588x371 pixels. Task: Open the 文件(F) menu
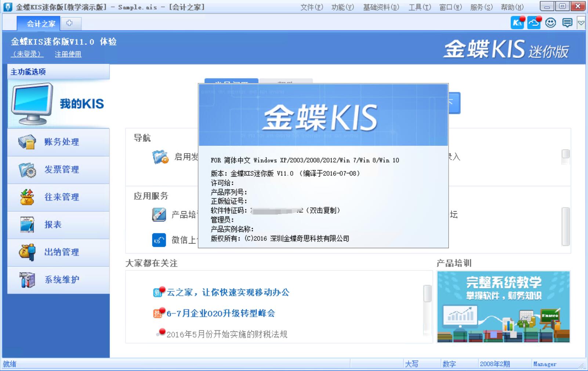tap(312, 7)
